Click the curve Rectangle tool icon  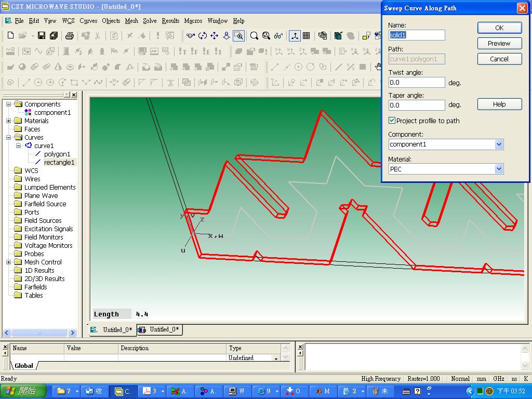[74, 82]
